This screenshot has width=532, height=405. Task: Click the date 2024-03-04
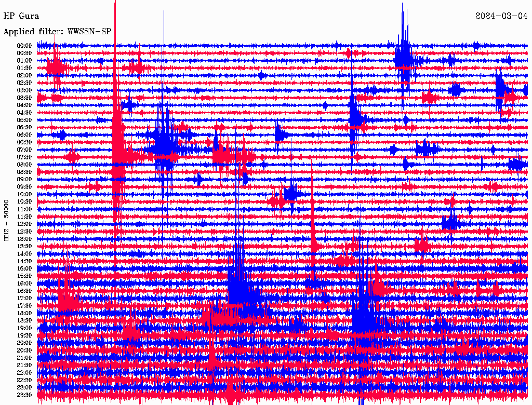[x=501, y=16]
